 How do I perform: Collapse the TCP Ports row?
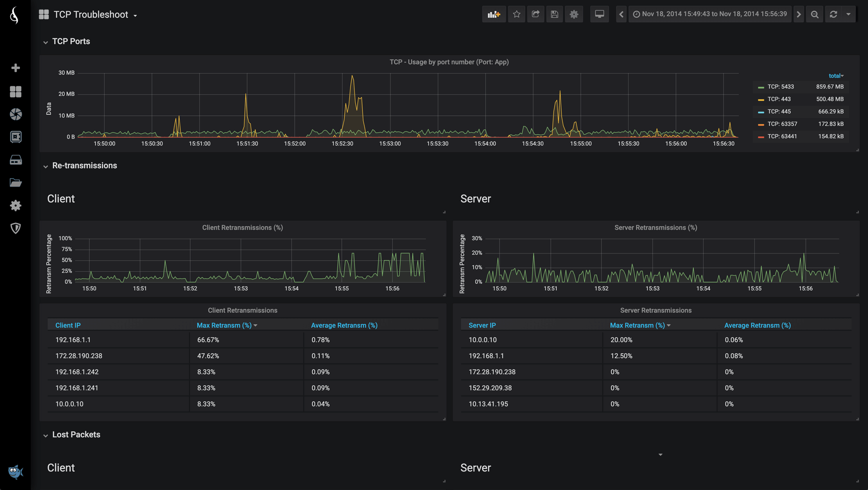point(71,42)
